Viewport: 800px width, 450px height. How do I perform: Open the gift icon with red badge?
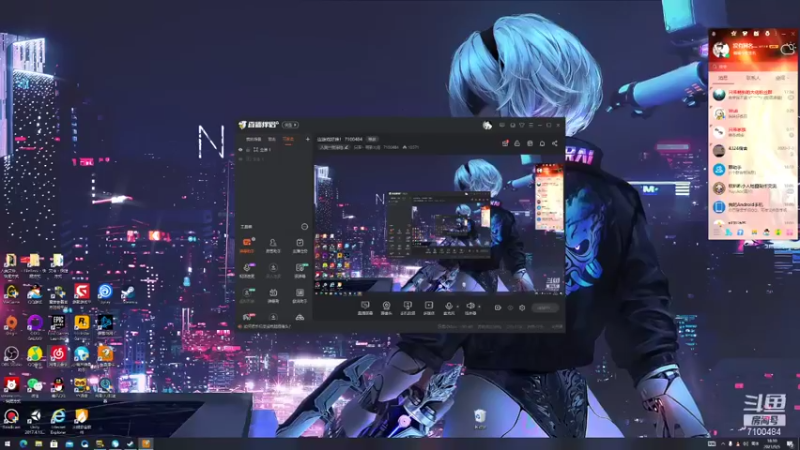pos(505,143)
